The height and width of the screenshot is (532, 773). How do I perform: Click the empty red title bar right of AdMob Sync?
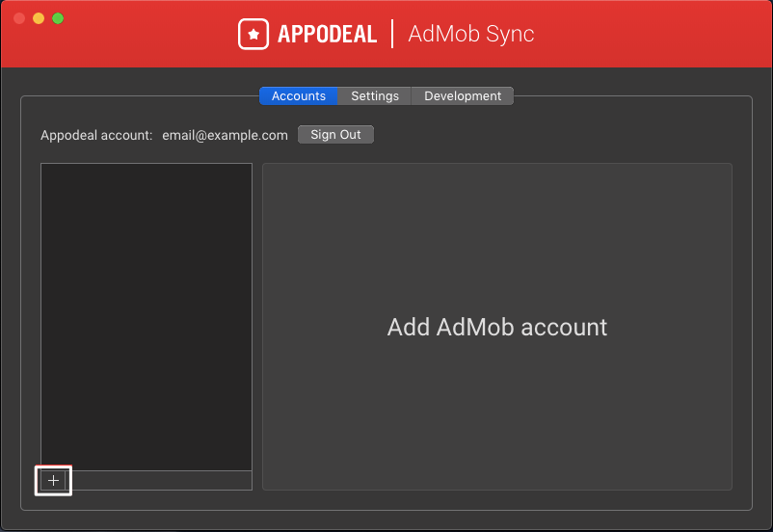coord(655,35)
